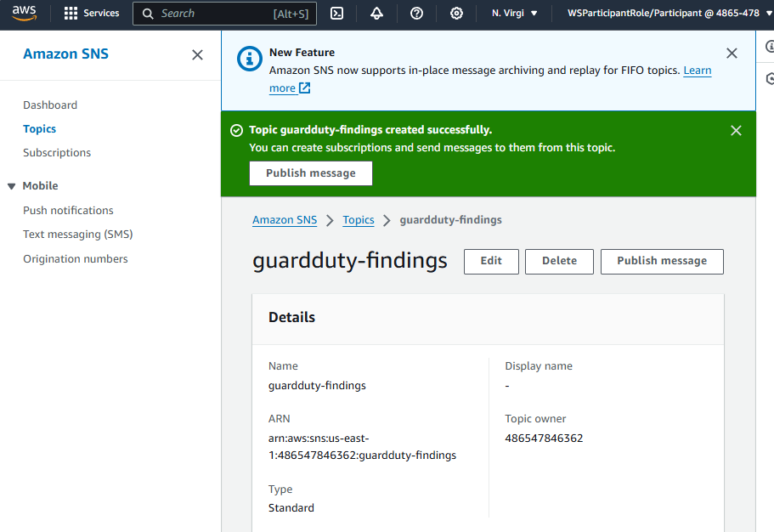Go to the Amazon SNS sidebar title

tap(65, 54)
